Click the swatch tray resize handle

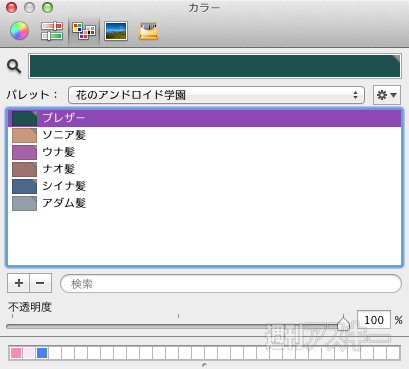[x=204, y=365]
